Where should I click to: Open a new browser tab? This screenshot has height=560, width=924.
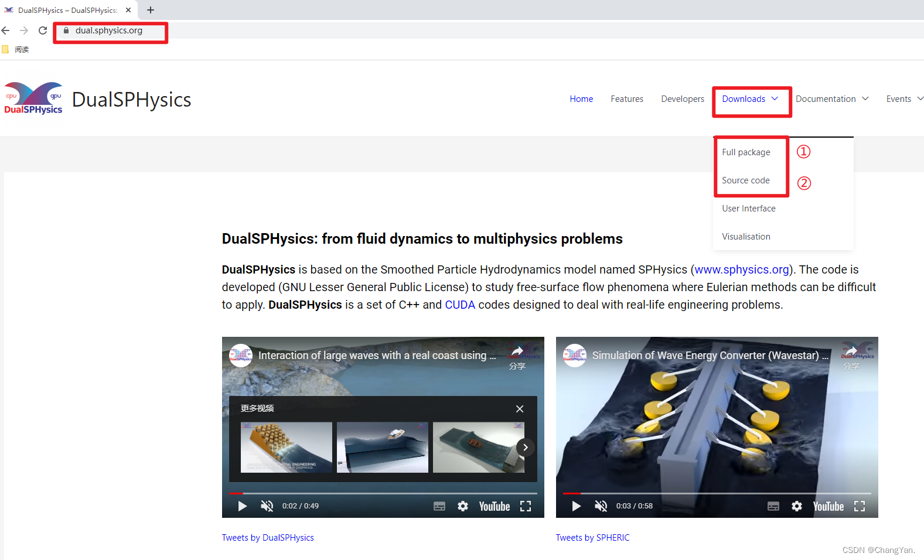tap(151, 10)
